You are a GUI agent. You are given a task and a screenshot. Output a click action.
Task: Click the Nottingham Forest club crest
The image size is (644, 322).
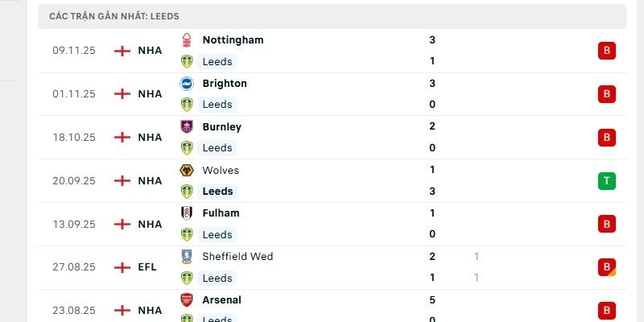pyautogui.click(x=187, y=39)
